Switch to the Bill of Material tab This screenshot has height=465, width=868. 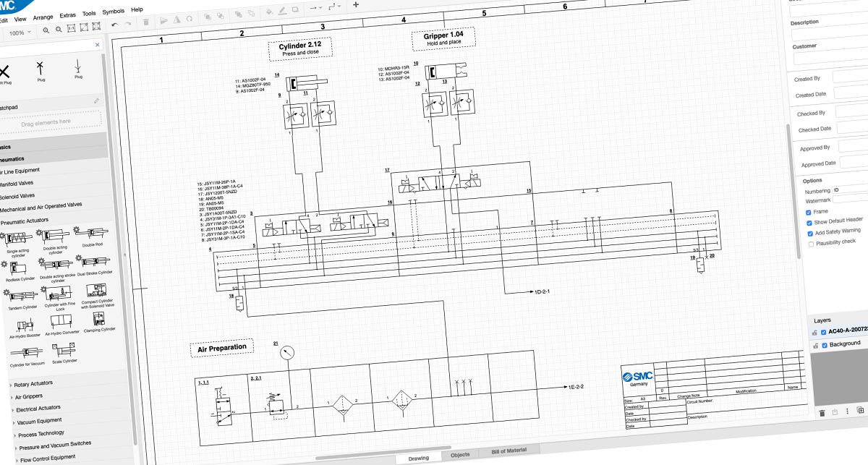(509, 451)
